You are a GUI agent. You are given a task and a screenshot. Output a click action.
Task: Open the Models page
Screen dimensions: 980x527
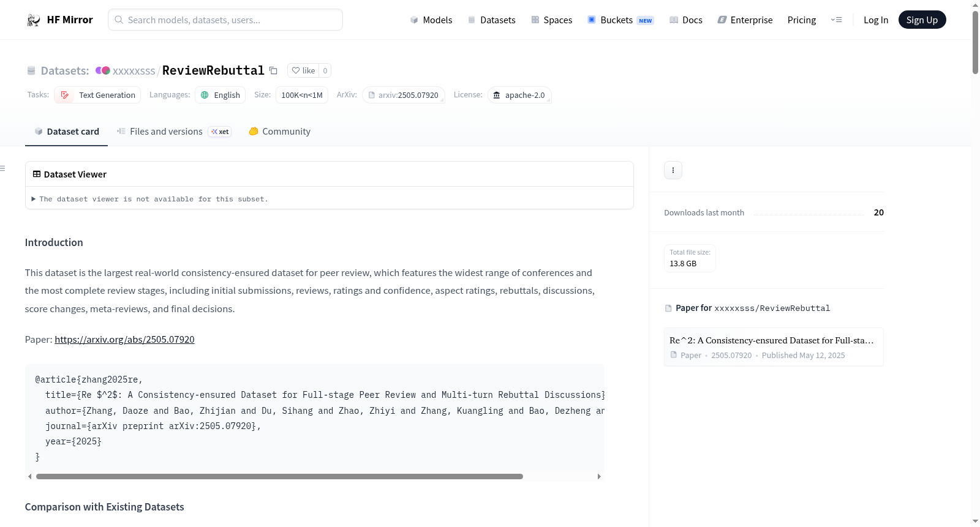point(431,20)
